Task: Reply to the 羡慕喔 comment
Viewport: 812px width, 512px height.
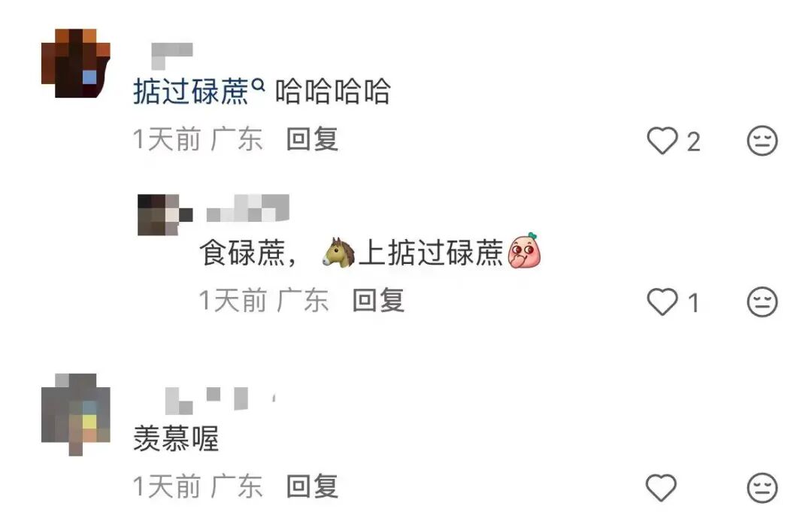Action: pos(312,486)
